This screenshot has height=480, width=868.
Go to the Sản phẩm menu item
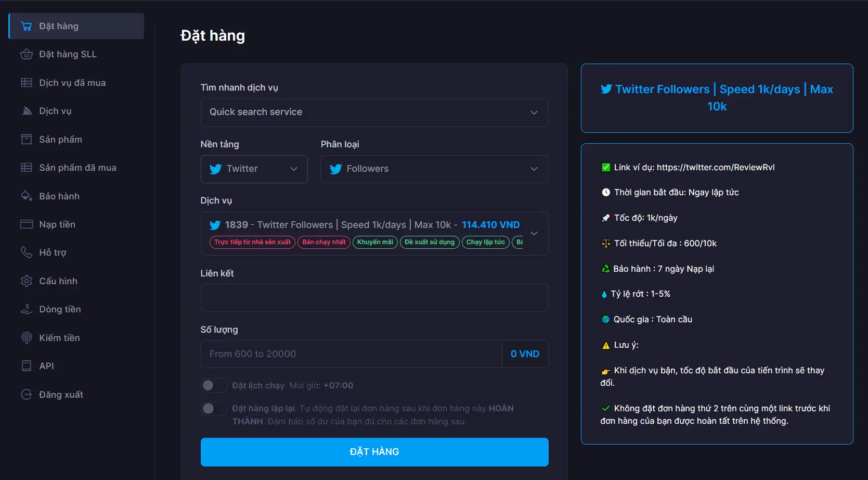[60, 140]
